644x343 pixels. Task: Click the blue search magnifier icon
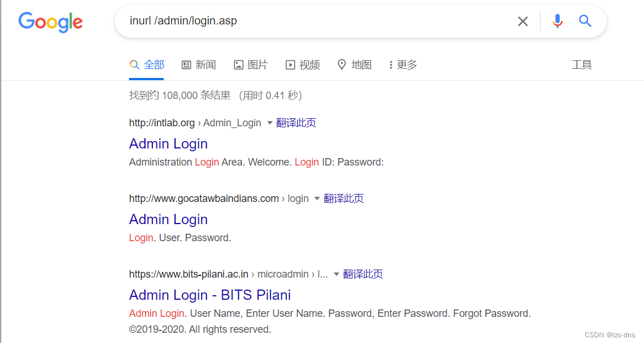pyautogui.click(x=585, y=21)
